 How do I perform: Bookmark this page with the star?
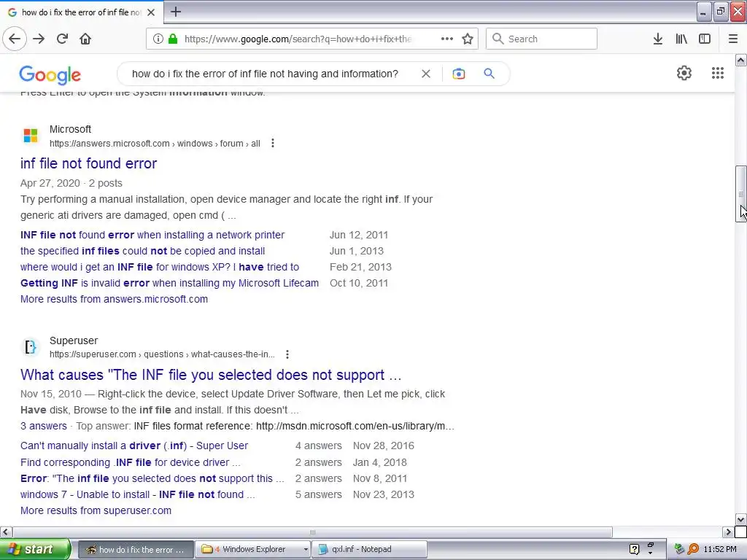pyautogui.click(x=468, y=39)
